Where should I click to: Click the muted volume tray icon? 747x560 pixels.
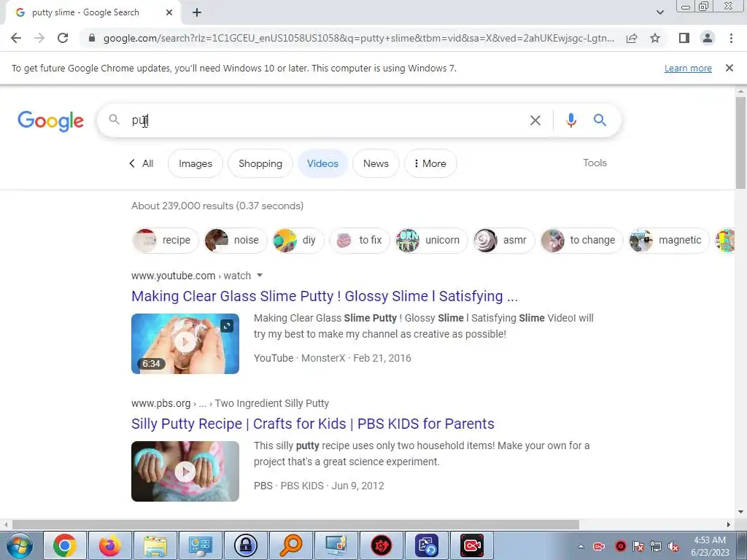(673, 546)
